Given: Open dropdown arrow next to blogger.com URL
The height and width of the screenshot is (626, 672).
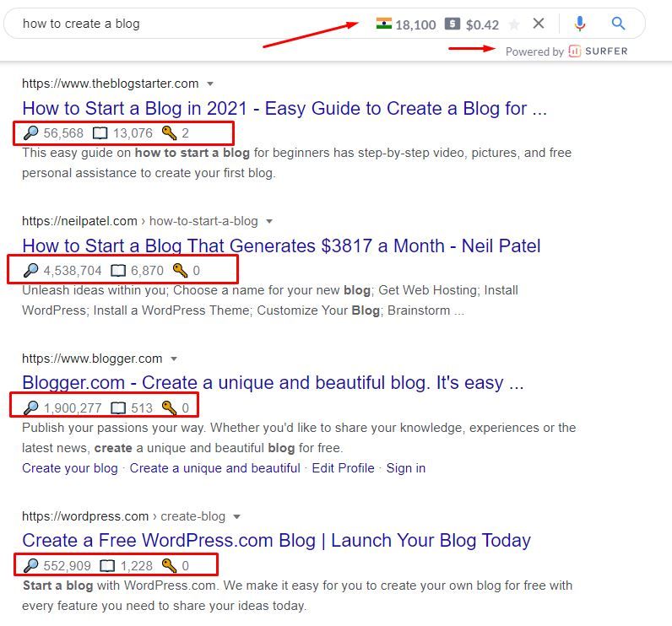Looking at the screenshot, I should pyautogui.click(x=174, y=359).
